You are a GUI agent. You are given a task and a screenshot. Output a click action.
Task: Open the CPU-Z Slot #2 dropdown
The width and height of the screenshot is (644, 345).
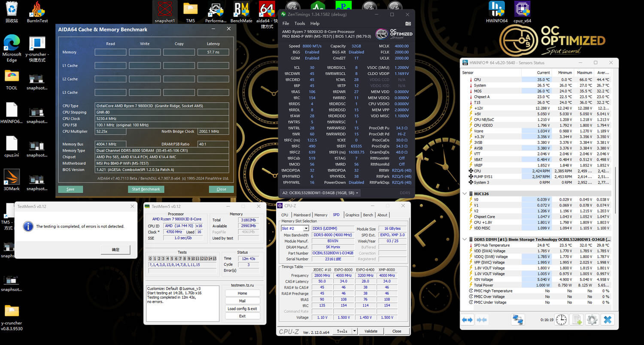tap(306, 228)
